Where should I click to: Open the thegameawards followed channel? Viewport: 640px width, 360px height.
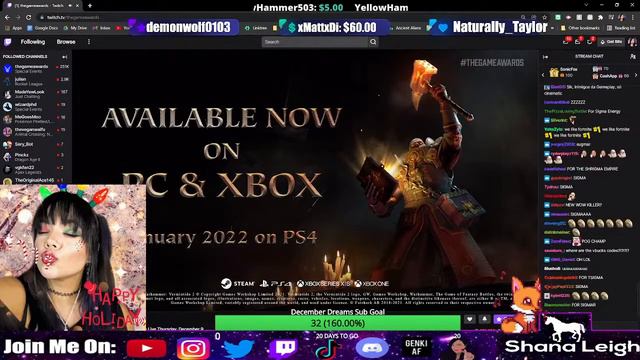pyautogui.click(x=36, y=69)
